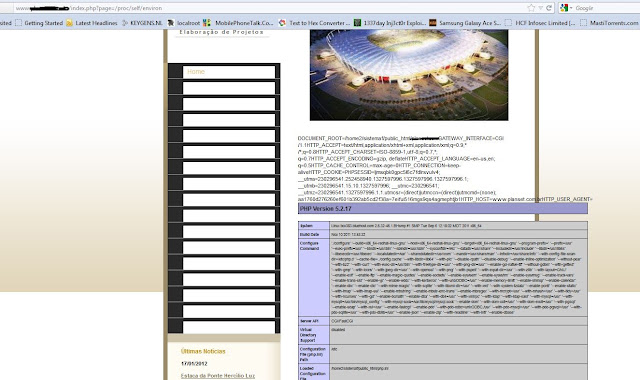
Task: Click the Estaca da Ponte Hercílio Luz link
Action: click(218, 376)
